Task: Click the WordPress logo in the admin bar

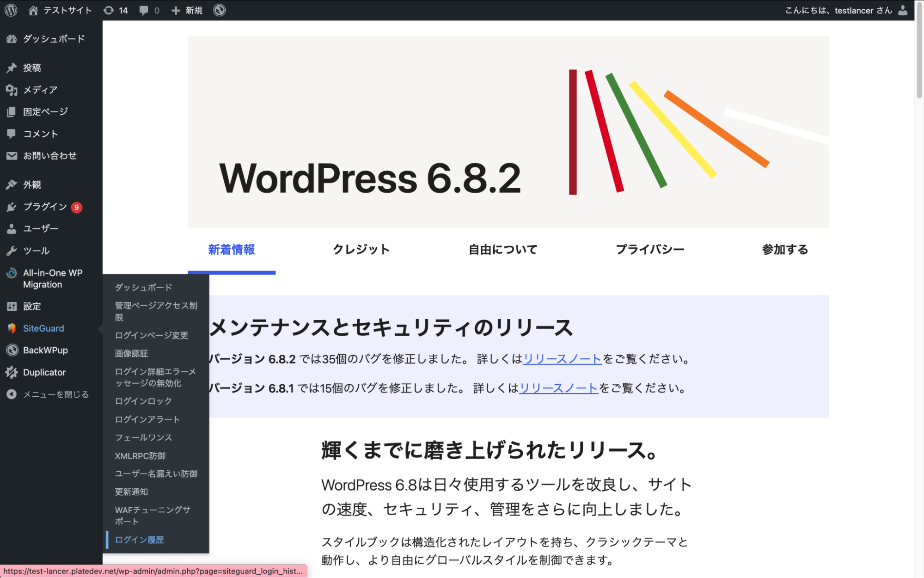Action: pos(11,10)
